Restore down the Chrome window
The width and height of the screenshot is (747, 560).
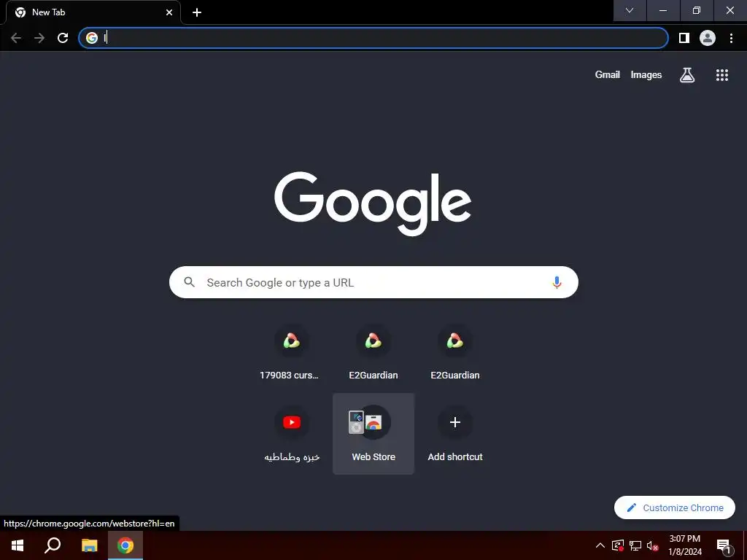pyautogui.click(x=697, y=10)
